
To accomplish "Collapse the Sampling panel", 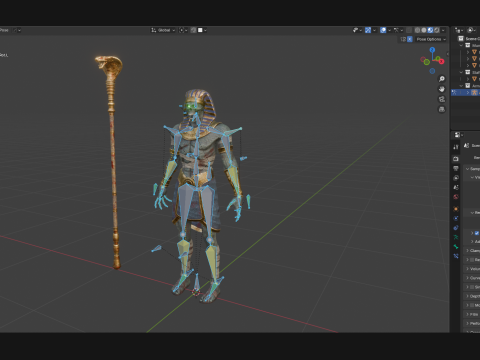I will pos(467,169).
